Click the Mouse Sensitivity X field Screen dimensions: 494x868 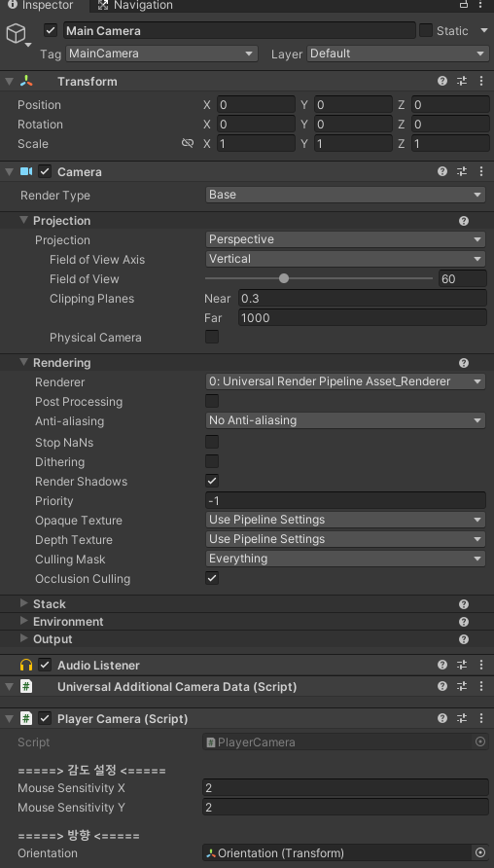[345, 788]
